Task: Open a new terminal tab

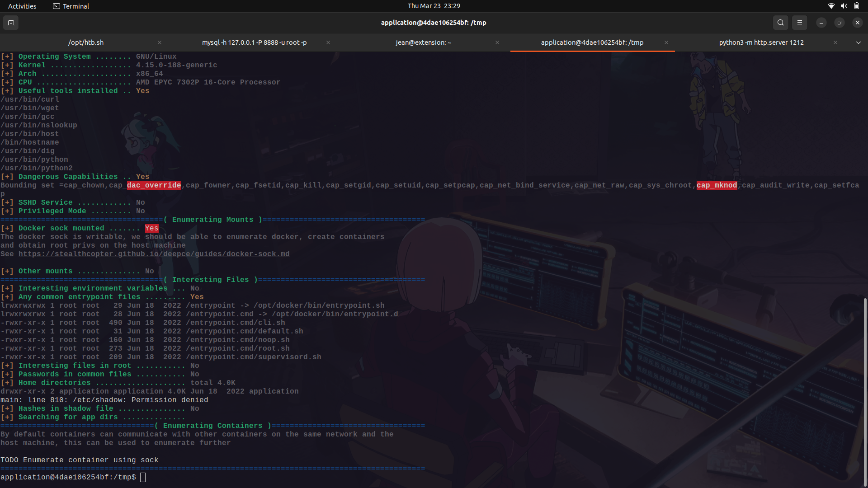Action: 10,23
